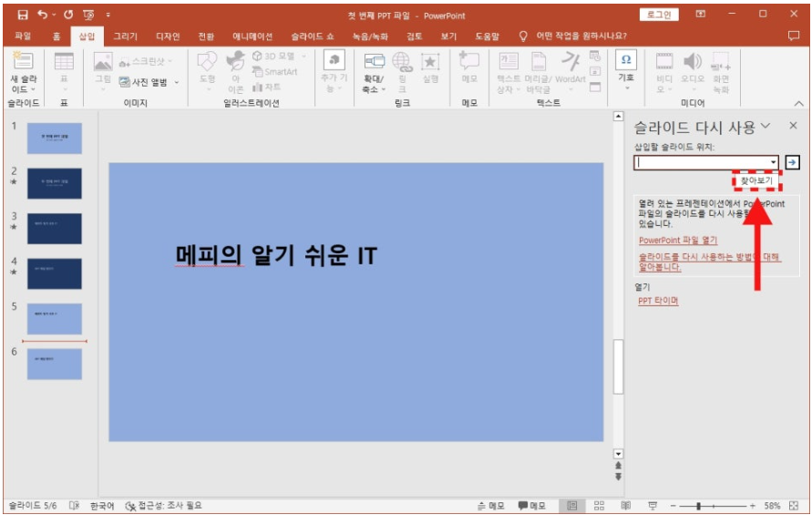
Task: Click the 오디오 (Audio) speaker icon
Action: tap(693, 61)
